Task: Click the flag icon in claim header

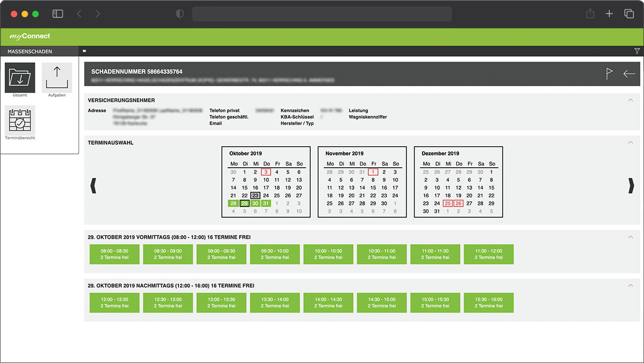Action: pyautogui.click(x=609, y=74)
